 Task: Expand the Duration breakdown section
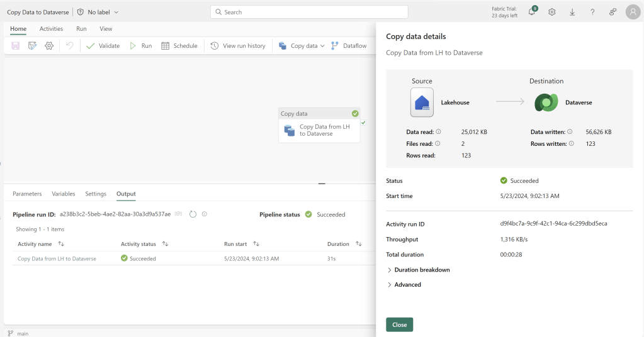click(x=422, y=270)
